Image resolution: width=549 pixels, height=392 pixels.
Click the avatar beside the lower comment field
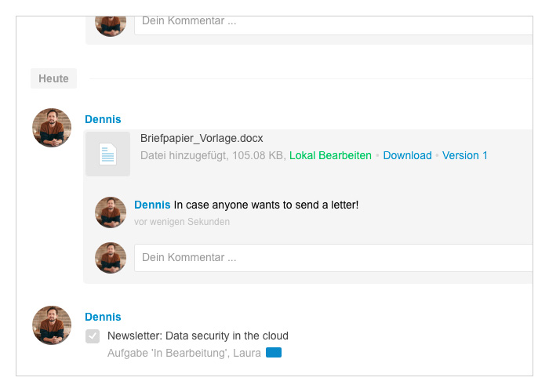[x=111, y=258]
